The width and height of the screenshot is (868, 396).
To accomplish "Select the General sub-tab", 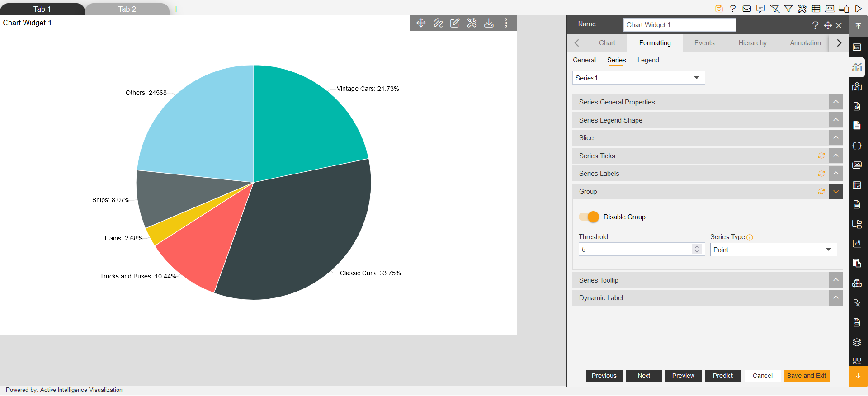I will click(584, 60).
